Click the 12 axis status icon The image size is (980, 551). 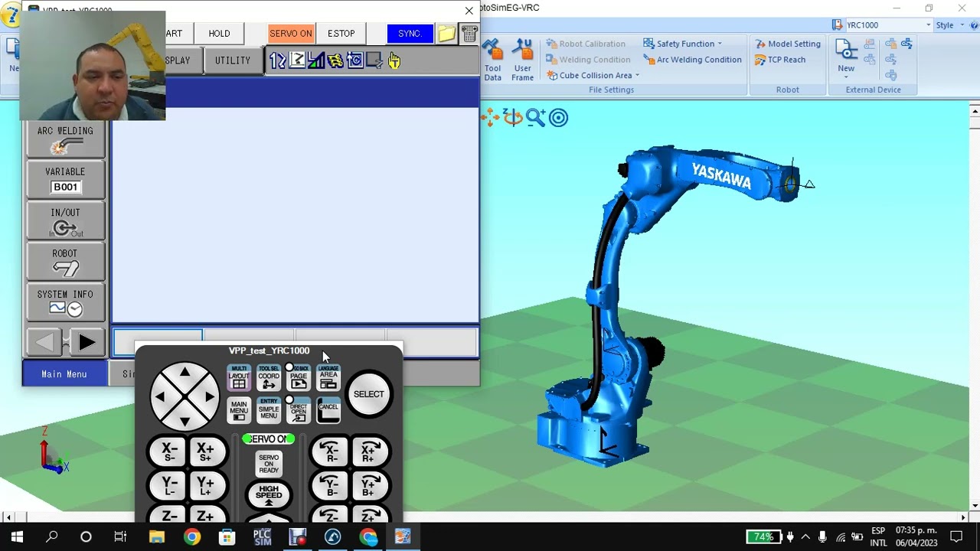coord(277,60)
